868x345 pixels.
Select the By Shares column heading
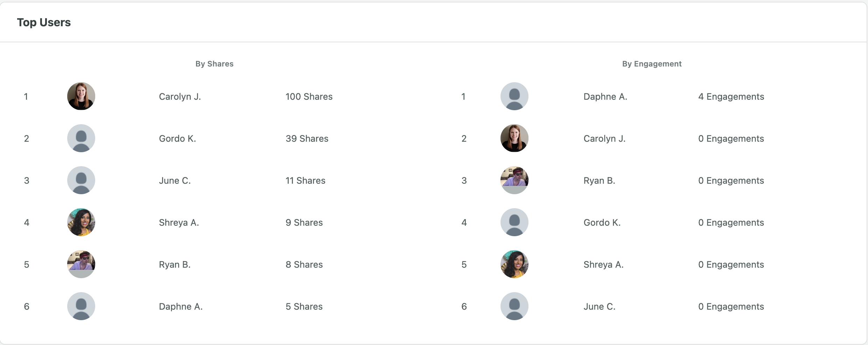tap(215, 64)
